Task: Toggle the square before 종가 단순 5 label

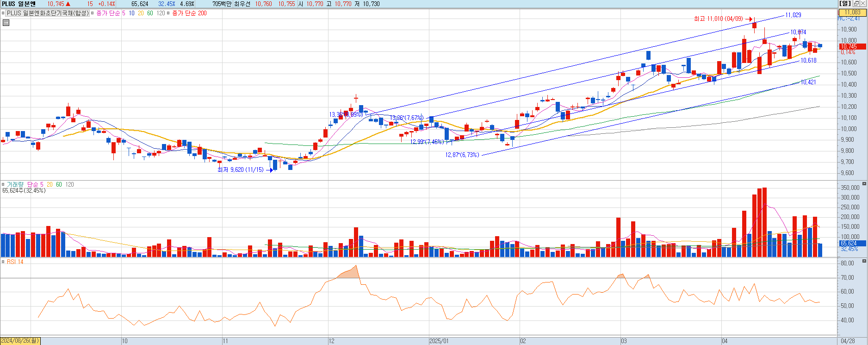Action: point(93,13)
